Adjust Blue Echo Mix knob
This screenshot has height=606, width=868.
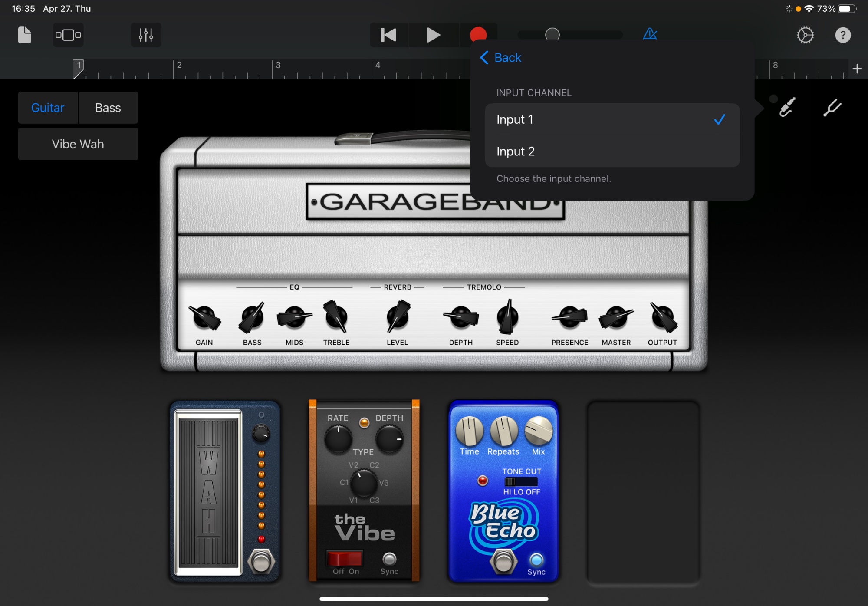pyautogui.click(x=539, y=431)
